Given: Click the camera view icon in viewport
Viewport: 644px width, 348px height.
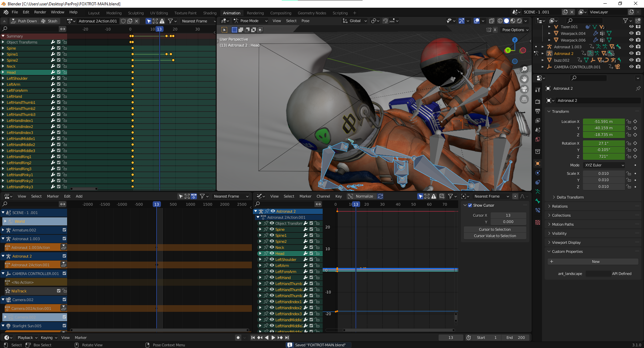Looking at the screenshot, I should (524, 89).
